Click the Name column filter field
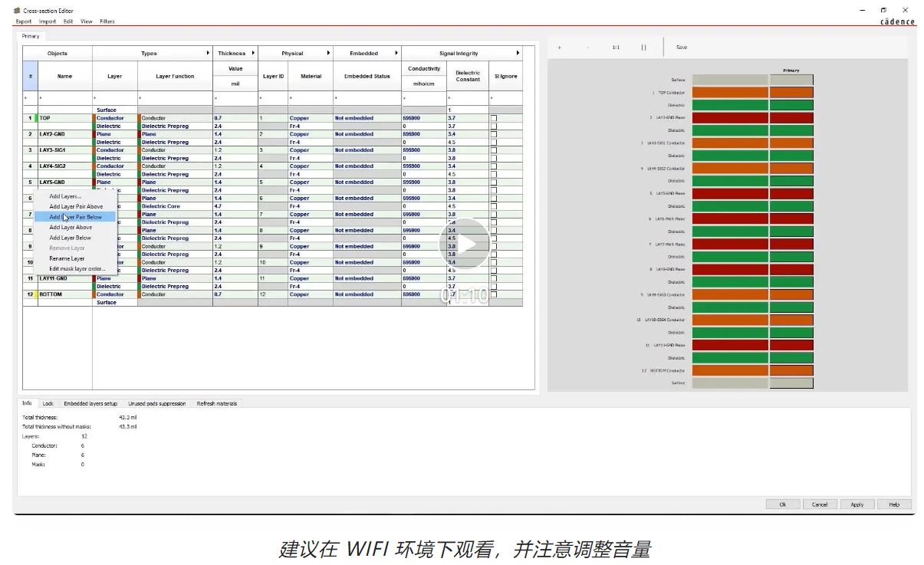The width and height of the screenshot is (924, 565). pyautogui.click(x=64, y=98)
